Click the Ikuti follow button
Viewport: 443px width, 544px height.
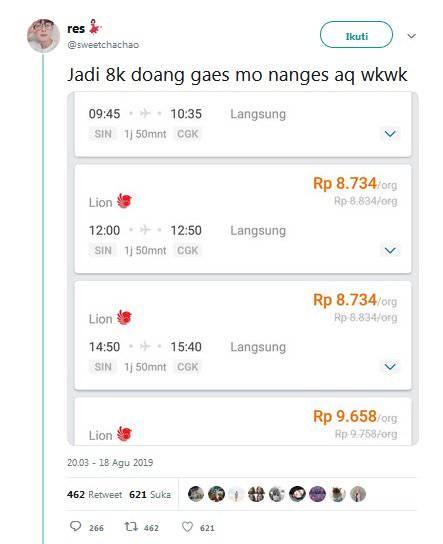[356, 35]
